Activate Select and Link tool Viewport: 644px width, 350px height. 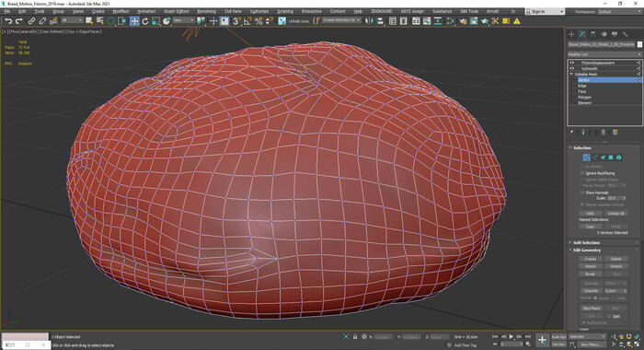(x=31, y=20)
